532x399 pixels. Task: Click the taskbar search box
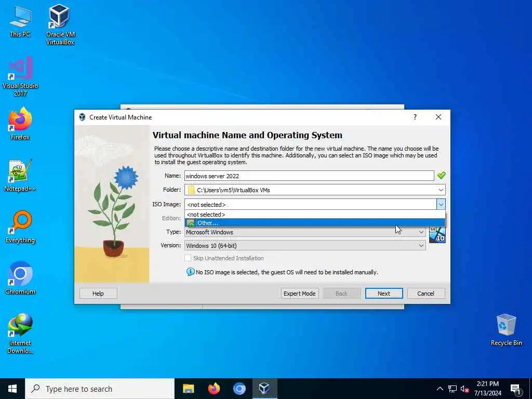click(100, 389)
